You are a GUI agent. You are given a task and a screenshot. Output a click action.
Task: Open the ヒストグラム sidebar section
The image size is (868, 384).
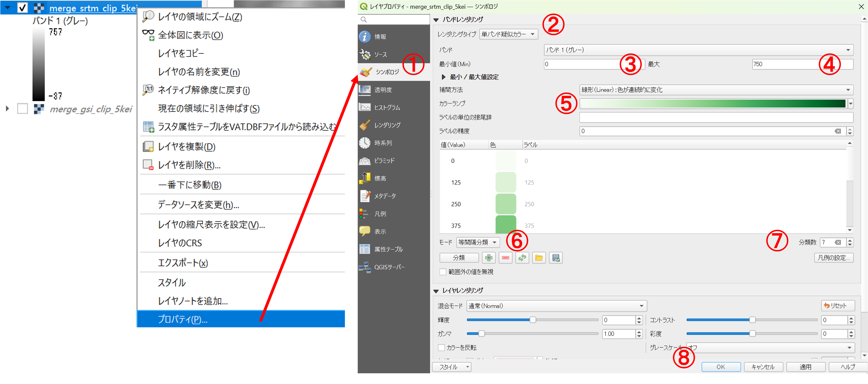coord(387,107)
